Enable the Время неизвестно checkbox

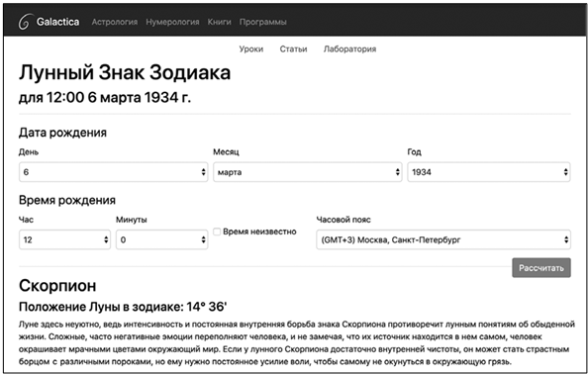pos(217,232)
